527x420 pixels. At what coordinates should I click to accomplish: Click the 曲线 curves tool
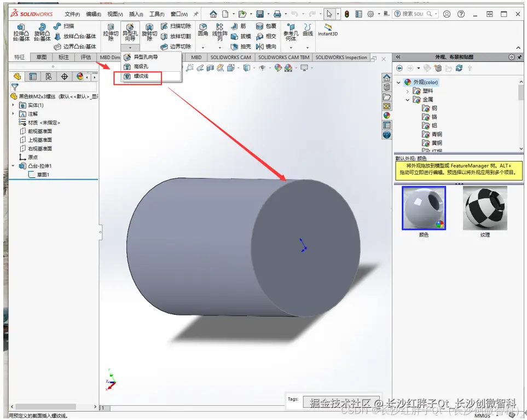308,30
